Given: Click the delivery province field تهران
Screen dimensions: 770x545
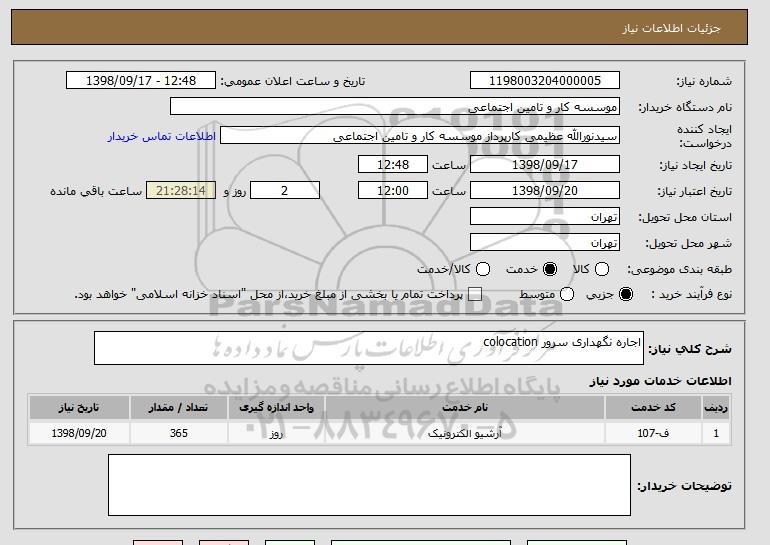Looking at the screenshot, I should point(545,217).
